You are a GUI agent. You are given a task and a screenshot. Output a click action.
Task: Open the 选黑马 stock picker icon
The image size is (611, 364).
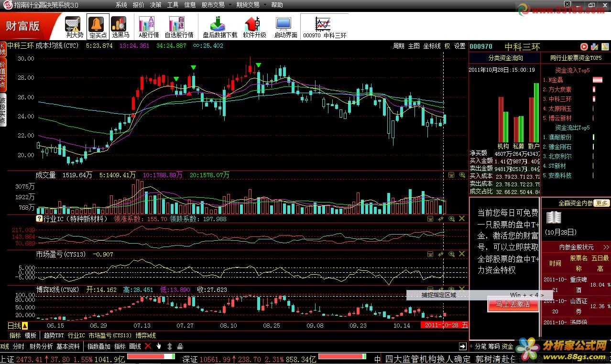tap(120, 27)
